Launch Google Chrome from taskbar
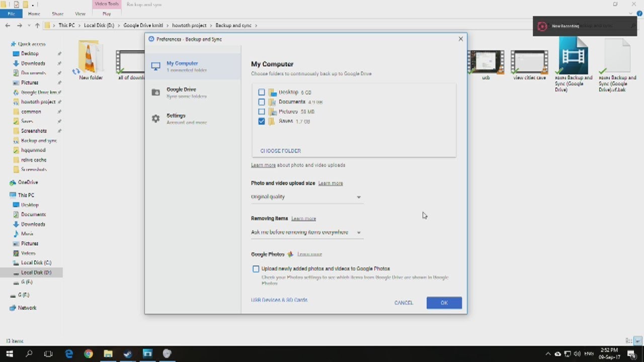 point(89,354)
